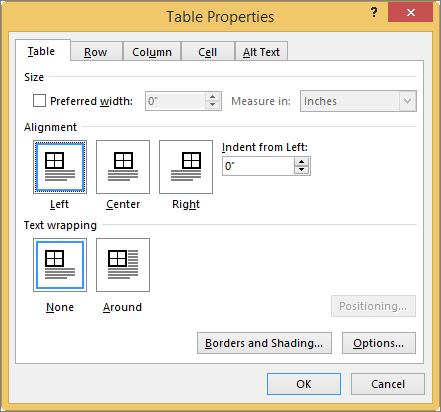Screen dimensions: 441x412
Task: Confirm with the OK button
Action: [304, 384]
